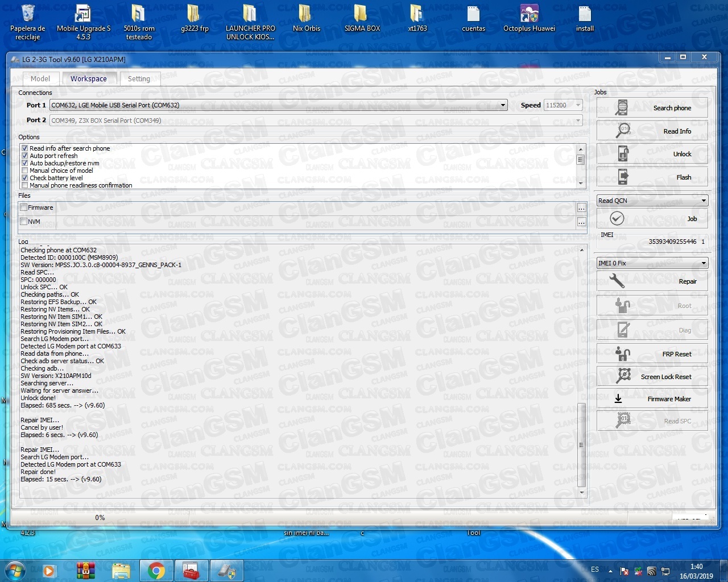Switch to the Setting tab
Image resolution: width=728 pixels, height=582 pixels.
pyautogui.click(x=139, y=79)
